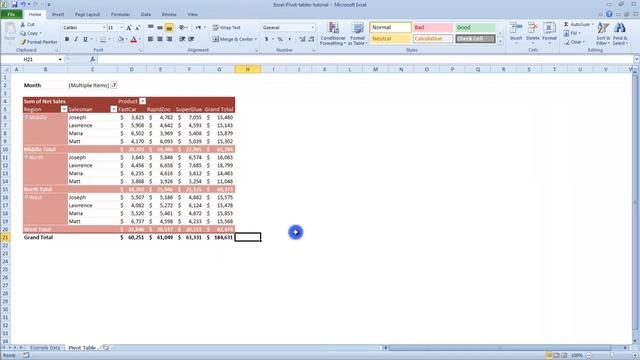Screen dimensions: 640x360
Task: Apply accounting dollar format
Action: [x=267, y=39]
